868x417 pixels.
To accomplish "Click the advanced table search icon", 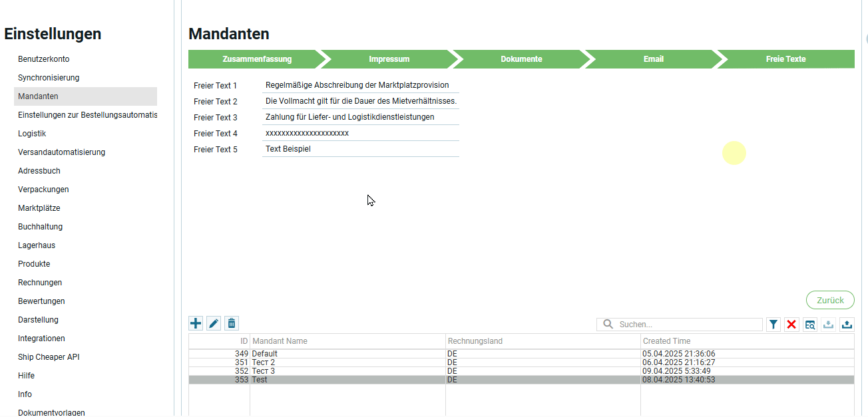I will point(810,325).
